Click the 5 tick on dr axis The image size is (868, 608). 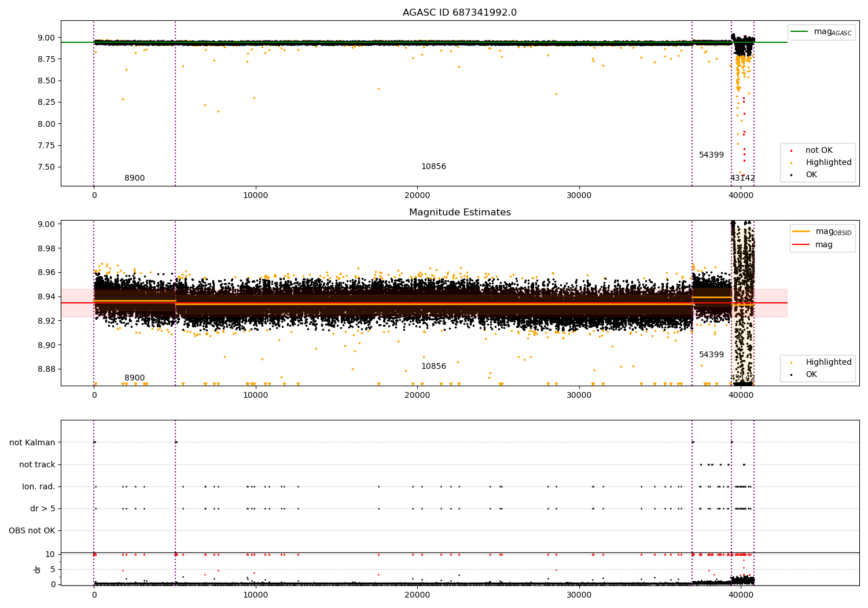(53, 569)
